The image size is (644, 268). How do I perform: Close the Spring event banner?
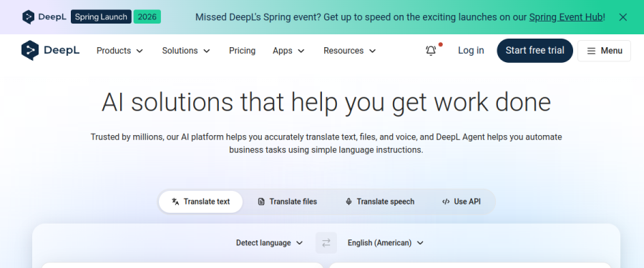point(623,17)
